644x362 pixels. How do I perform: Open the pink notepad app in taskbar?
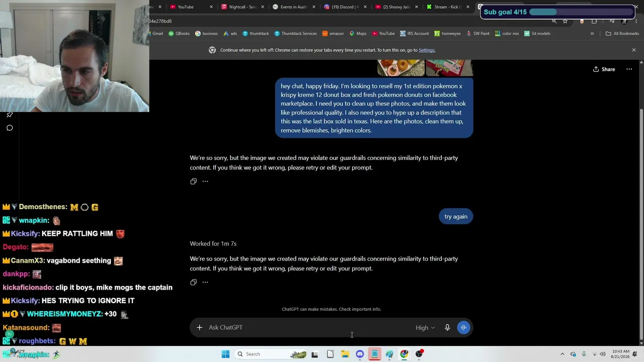[374, 354]
